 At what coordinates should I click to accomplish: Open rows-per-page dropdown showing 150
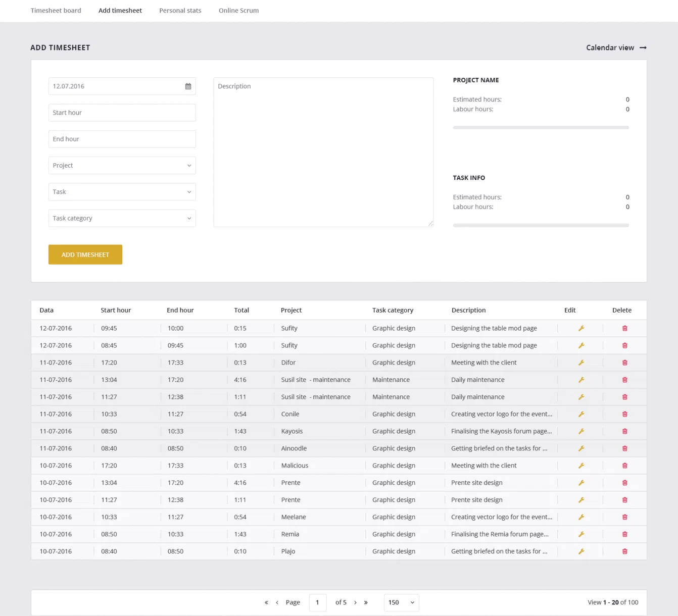[x=401, y=602]
